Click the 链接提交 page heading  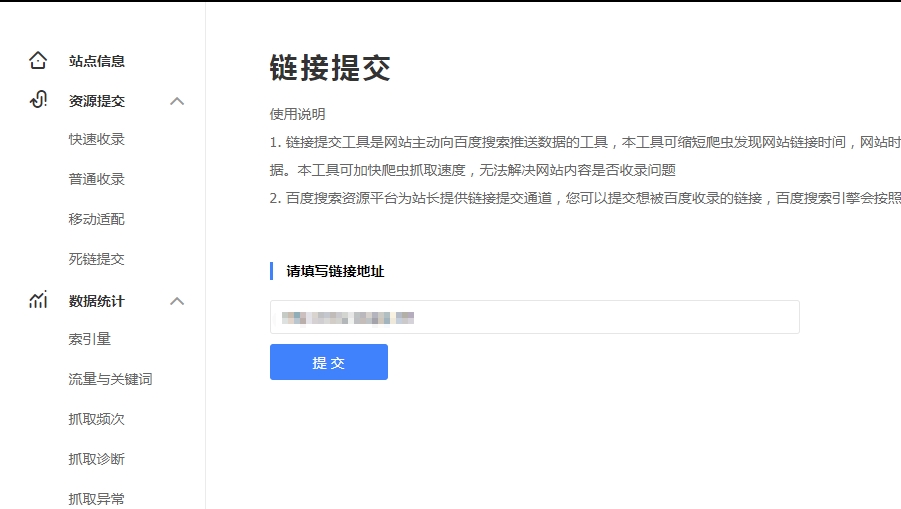tap(330, 68)
